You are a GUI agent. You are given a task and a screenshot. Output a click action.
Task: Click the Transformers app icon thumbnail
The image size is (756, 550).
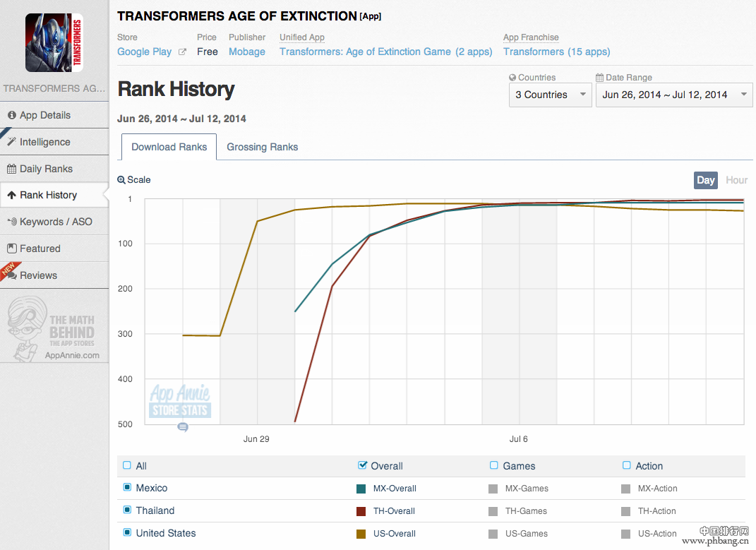tap(54, 43)
